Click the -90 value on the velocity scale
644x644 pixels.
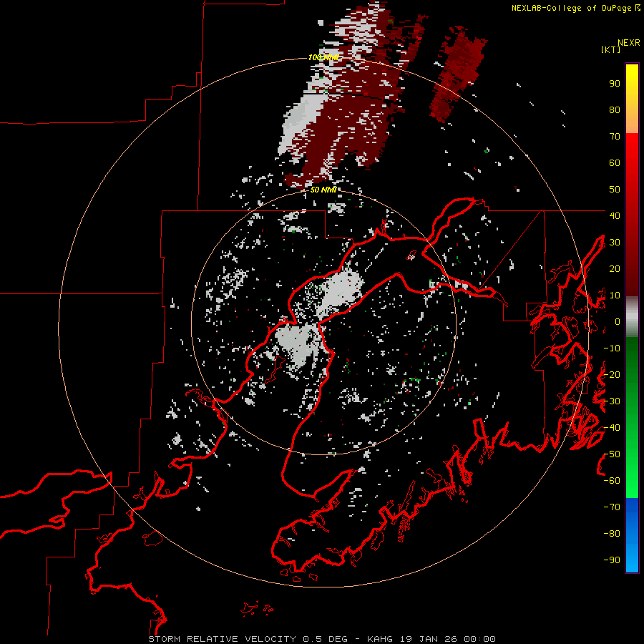(x=612, y=560)
